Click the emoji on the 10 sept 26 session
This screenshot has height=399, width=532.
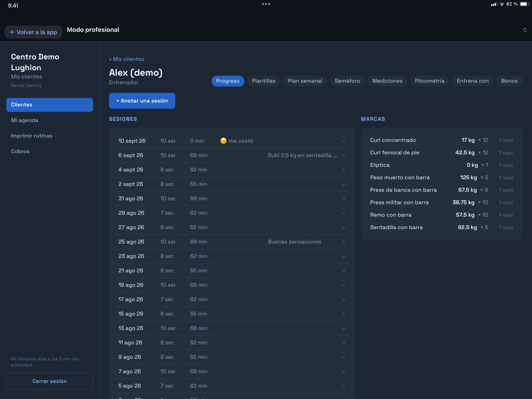click(224, 141)
